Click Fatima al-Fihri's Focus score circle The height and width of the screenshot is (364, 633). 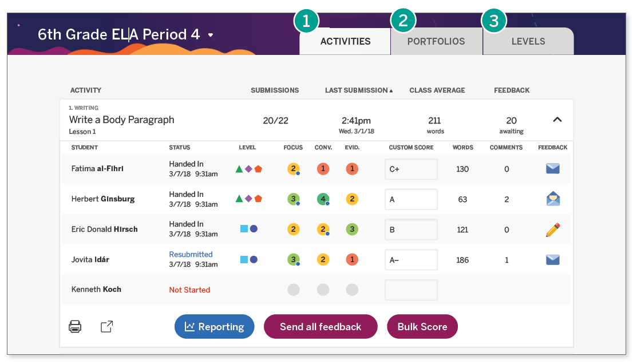[x=293, y=169]
